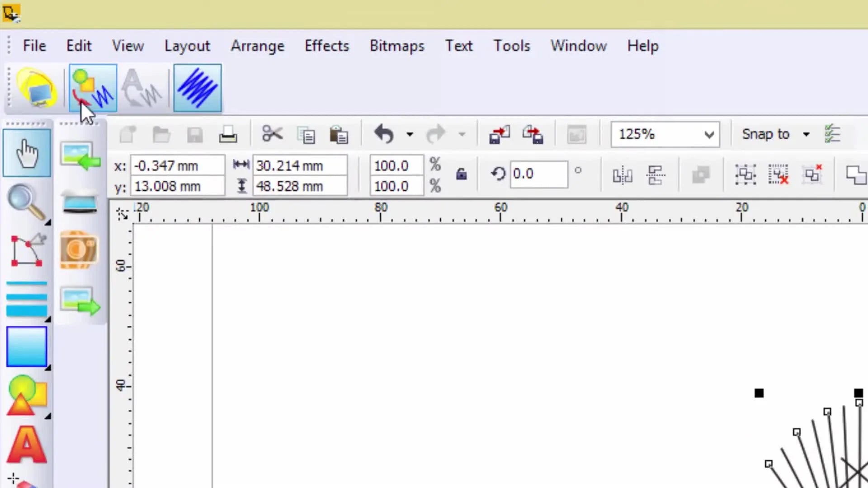Expand the Snap to dropdown arrow
Screen dimensions: 868x488
tap(806, 134)
